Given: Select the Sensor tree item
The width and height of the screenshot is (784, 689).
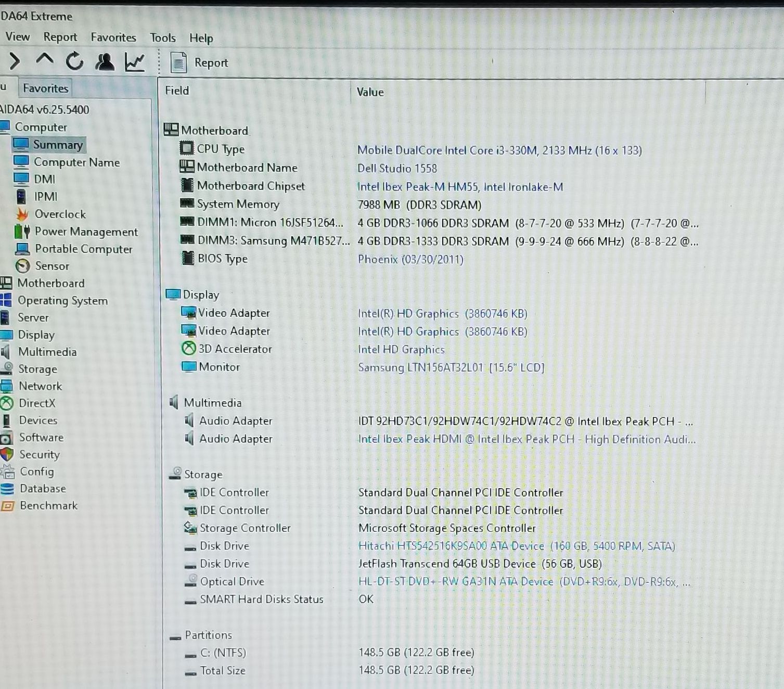Looking at the screenshot, I should [x=52, y=266].
